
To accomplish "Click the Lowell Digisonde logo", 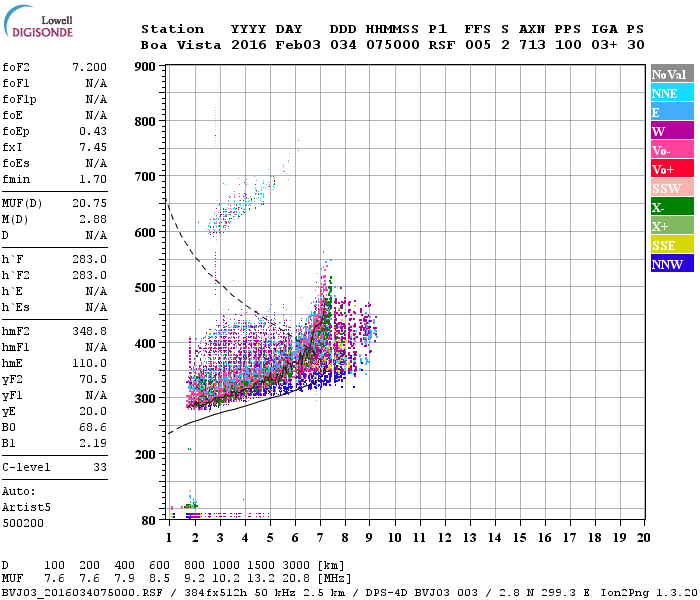I will click(38, 21).
